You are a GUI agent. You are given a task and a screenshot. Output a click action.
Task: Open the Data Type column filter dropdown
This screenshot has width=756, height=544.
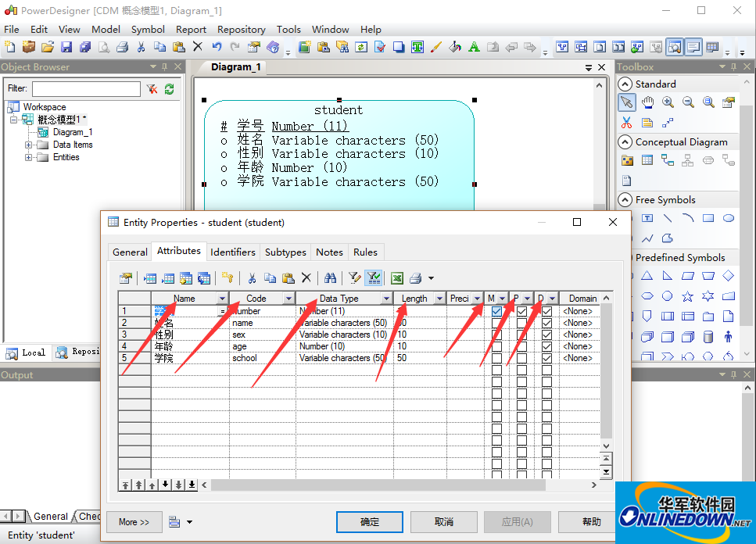coord(386,299)
